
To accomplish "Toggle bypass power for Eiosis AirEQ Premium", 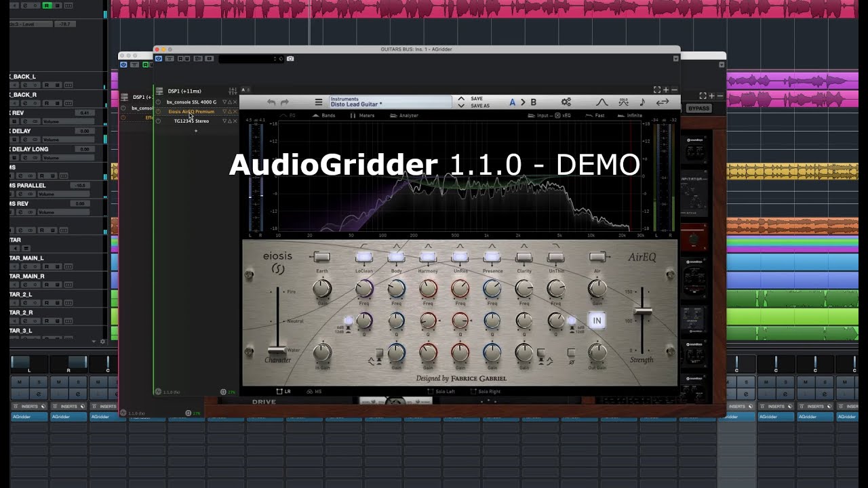I will 159,111.
